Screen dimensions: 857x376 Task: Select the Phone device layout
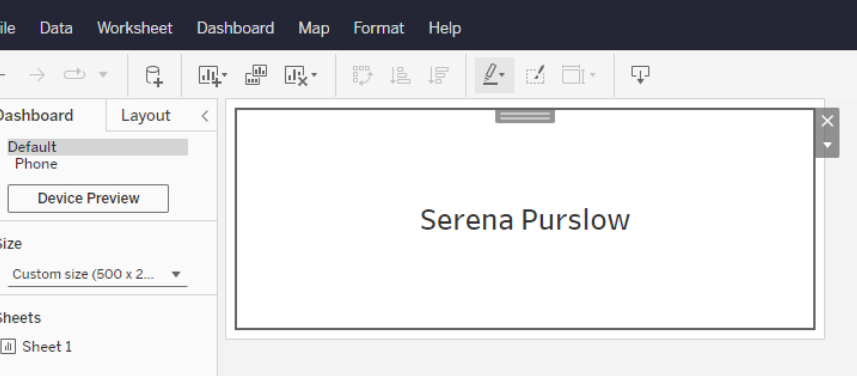tap(36, 164)
